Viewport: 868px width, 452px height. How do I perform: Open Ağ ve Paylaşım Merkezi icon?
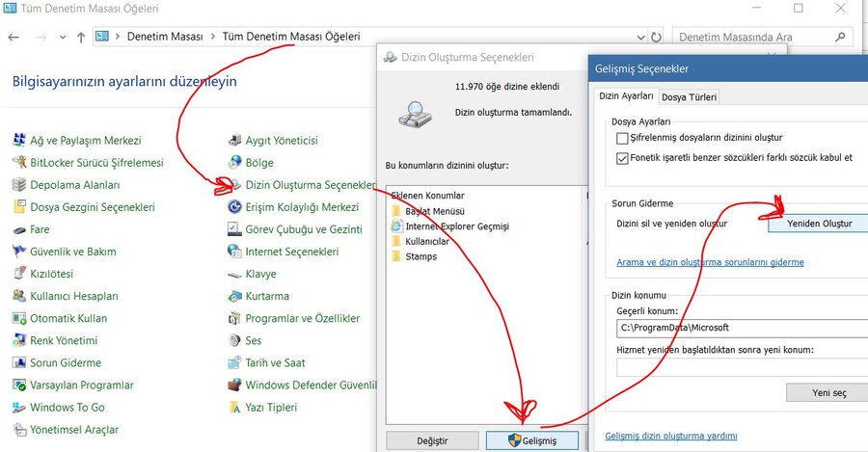[19, 140]
